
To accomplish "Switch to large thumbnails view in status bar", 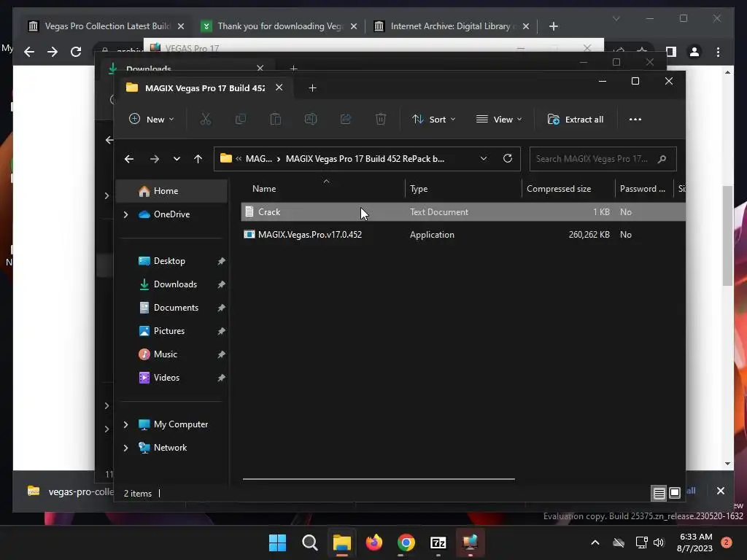I will 675,494.
